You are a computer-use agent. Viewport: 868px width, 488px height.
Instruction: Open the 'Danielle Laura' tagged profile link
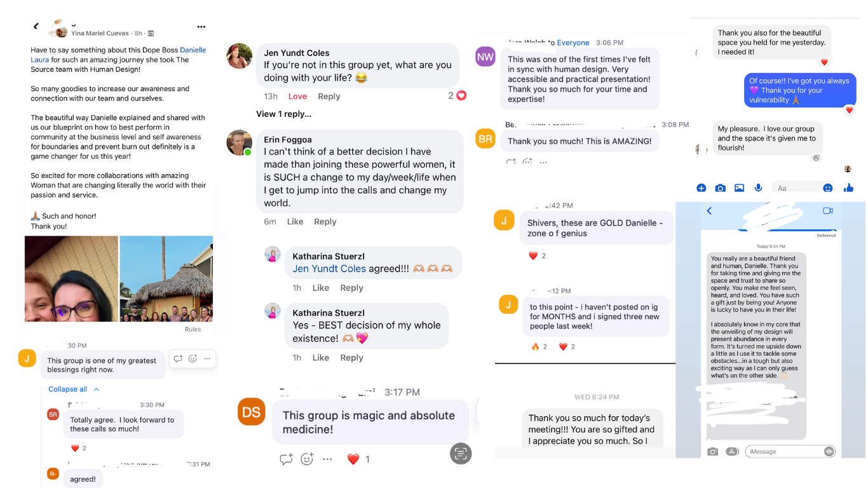pos(193,50)
